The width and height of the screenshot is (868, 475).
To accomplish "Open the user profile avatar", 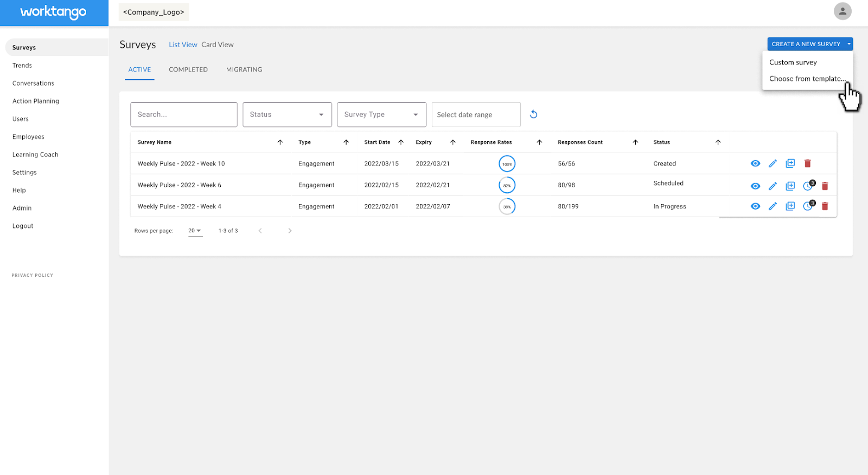I will pos(843,11).
